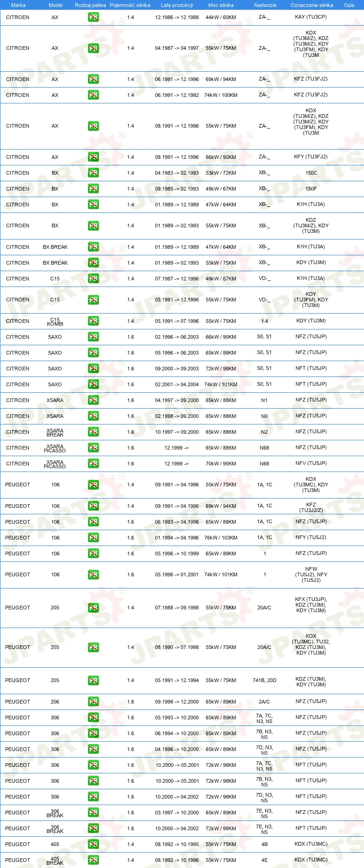Click fuel icon for Xsara Picasso 65kW / 88KM
The height and width of the screenshot is (868, 364).
93,448
